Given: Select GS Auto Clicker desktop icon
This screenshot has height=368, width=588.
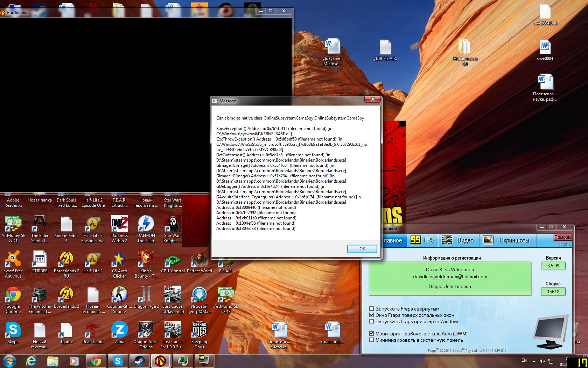Looking at the screenshot, I should tap(119, 265).
